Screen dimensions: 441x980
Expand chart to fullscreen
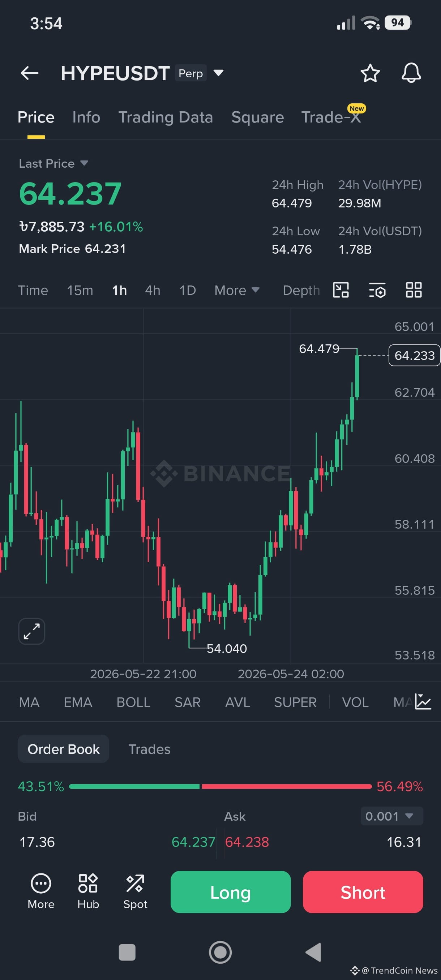[x=31, y=631]
